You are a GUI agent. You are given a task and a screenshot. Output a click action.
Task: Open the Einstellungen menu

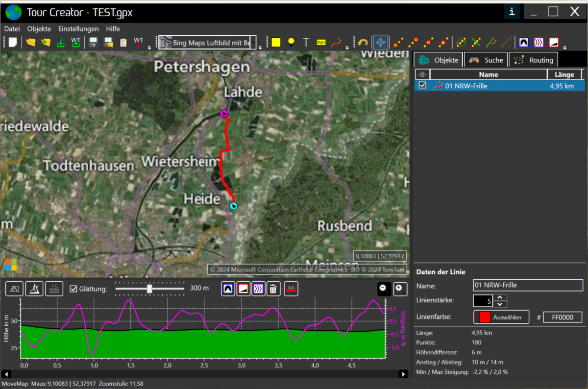(x=78, y=29)
